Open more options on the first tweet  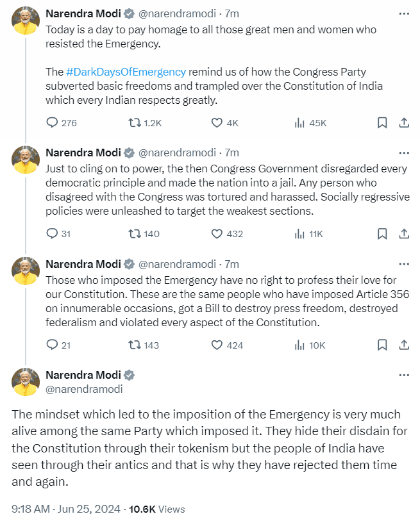click(403, 13)
